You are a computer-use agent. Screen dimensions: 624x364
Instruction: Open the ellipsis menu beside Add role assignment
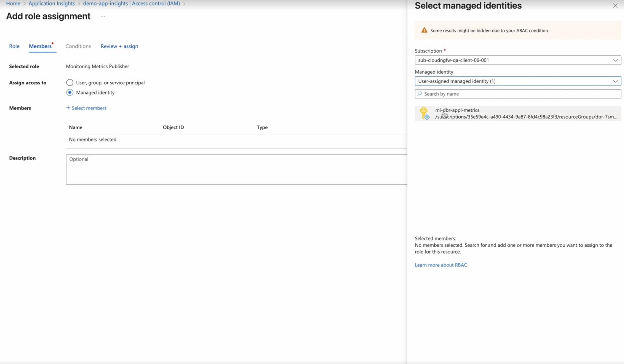coord(103,16)
